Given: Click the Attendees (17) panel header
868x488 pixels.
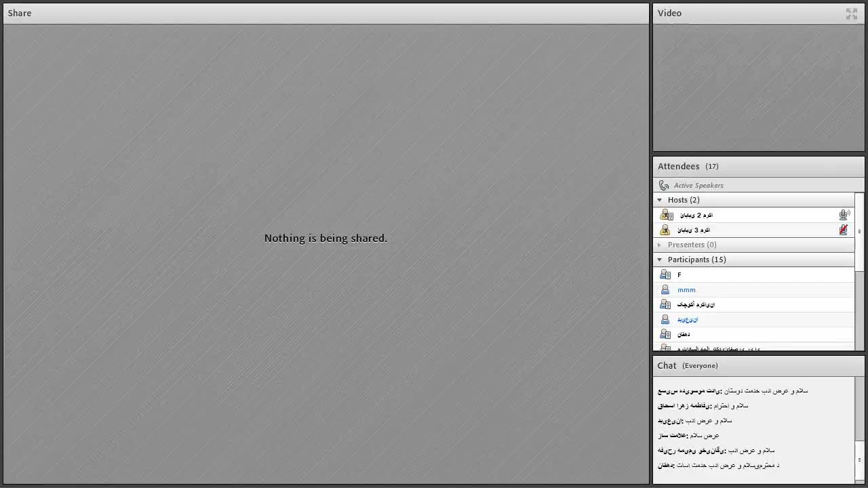Looking at the screenshot, I should coord(688,166).
